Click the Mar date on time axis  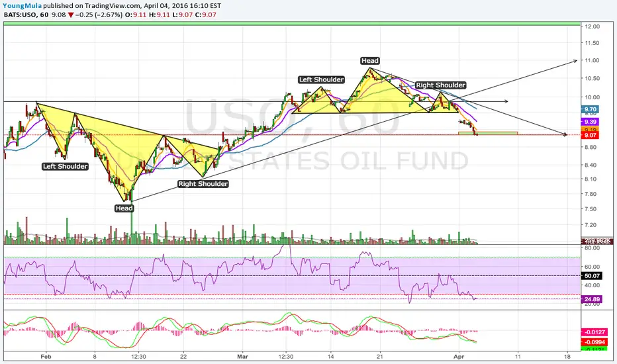(243, 357)
